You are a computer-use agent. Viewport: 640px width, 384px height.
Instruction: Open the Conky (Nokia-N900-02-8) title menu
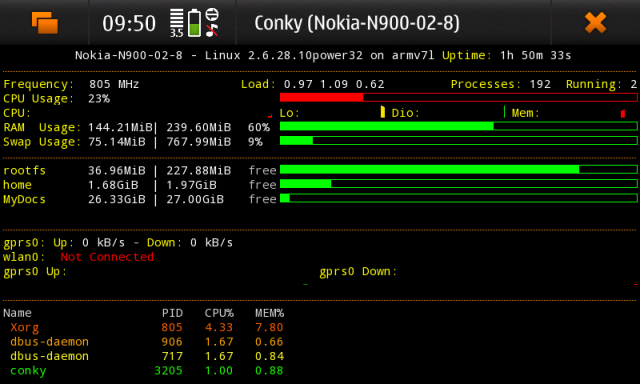tap(357, 23)
